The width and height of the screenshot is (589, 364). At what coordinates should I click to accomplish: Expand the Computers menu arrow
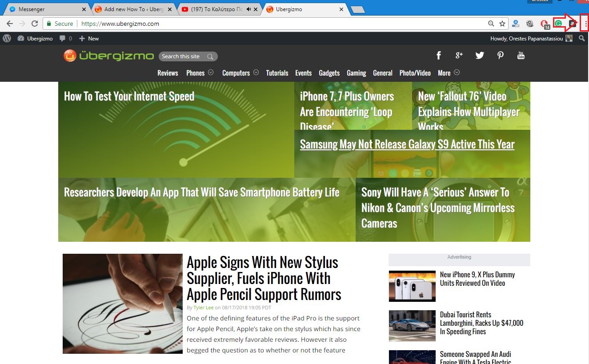[256, 72]
